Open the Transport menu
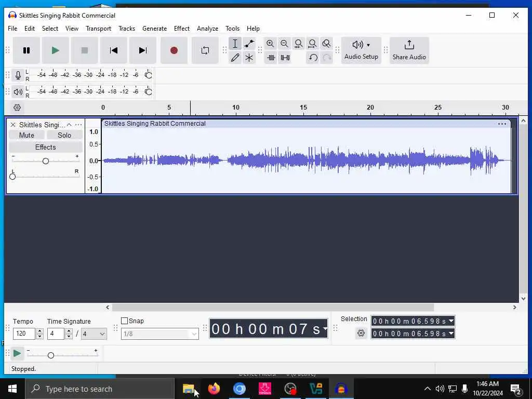The height and width of the screenshot is (399, 532). coord(98,29)
